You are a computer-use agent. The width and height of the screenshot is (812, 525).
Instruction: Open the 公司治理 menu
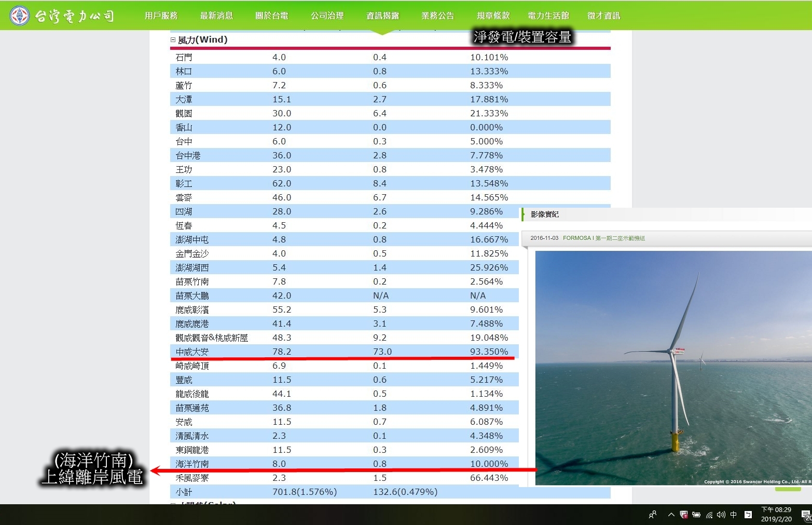pyautogui.click(x=327, y=16)
